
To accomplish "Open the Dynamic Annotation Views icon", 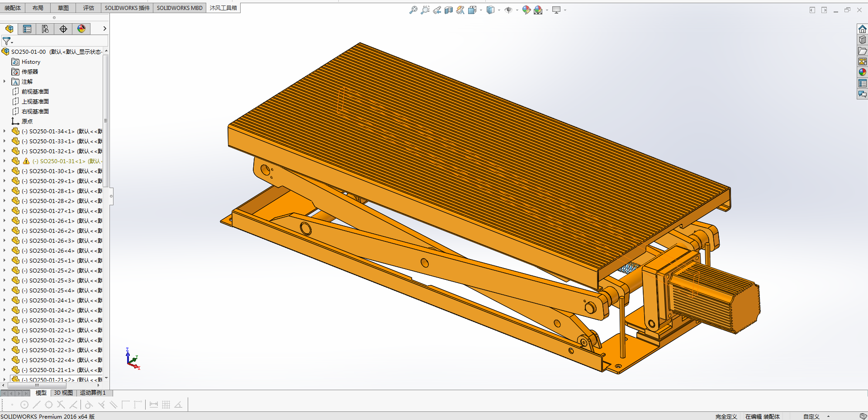I will tap(460, 10).
